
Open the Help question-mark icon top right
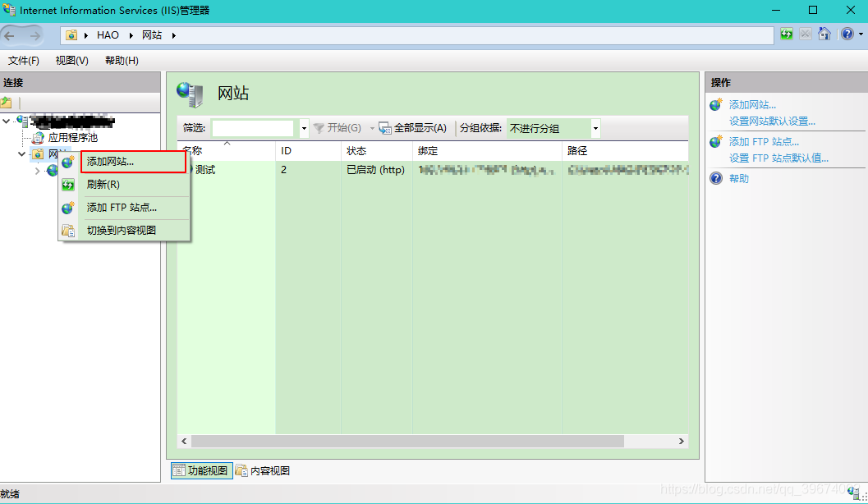pyautogui.click(x=847, y=34)
